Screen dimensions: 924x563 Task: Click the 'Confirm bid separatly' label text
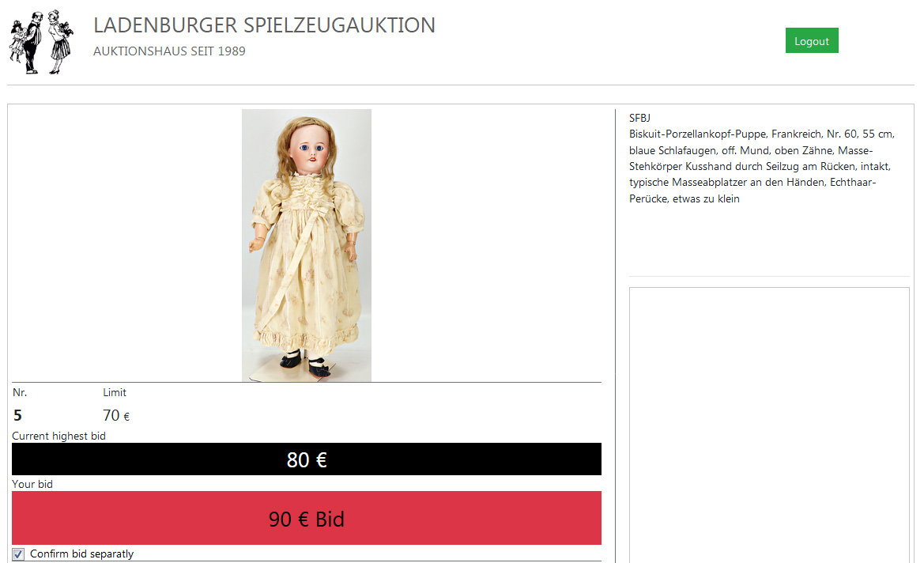click(x=82, y=554)
